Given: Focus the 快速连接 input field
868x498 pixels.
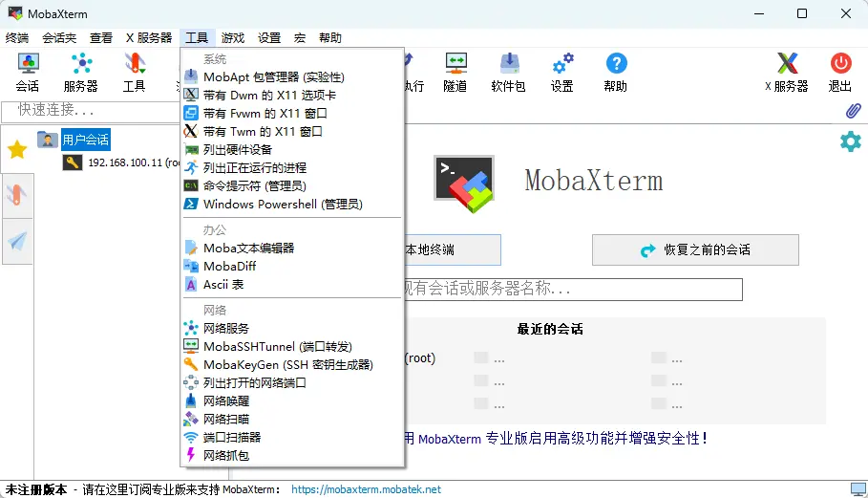Looking at the screenshot, I should 92,111.
